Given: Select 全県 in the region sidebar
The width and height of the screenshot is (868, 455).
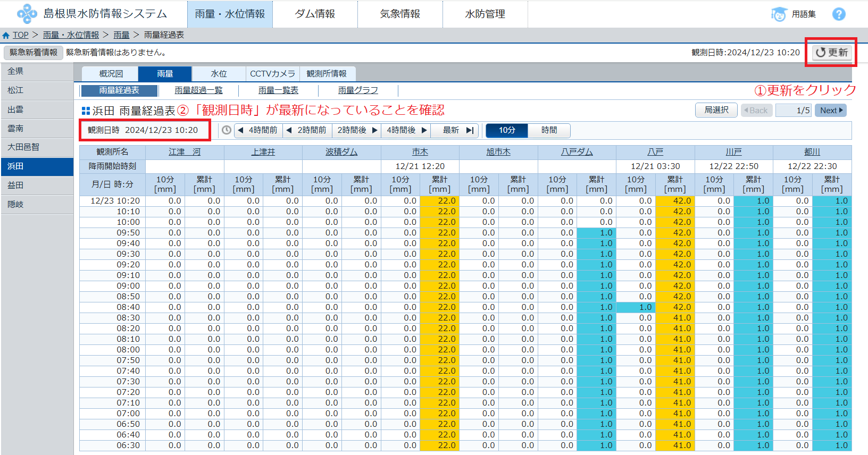Looking at the screenshot, I should [37, 71].
